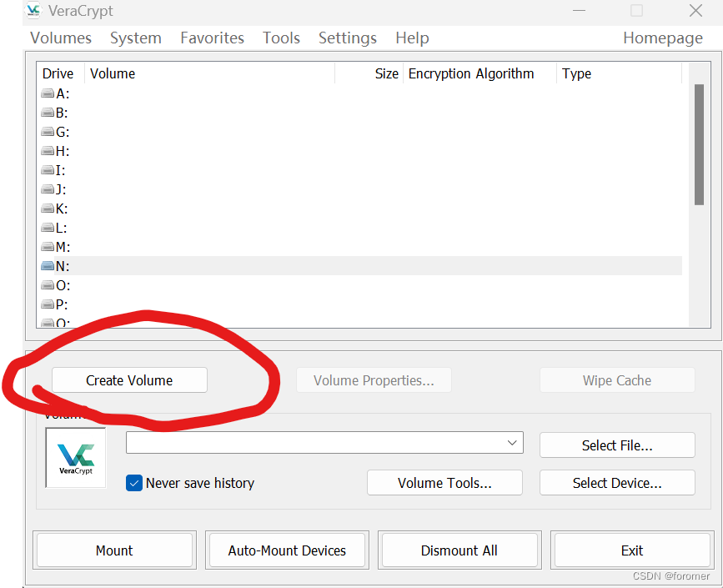The image size is (723, 588).
Task: Open the Favorites menu
Action: click(x=212, y=38)
